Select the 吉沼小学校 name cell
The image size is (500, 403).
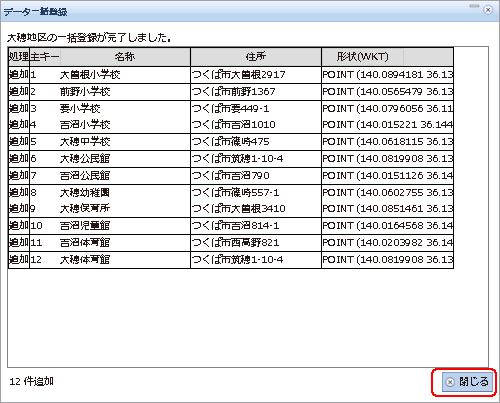[125, 125]
